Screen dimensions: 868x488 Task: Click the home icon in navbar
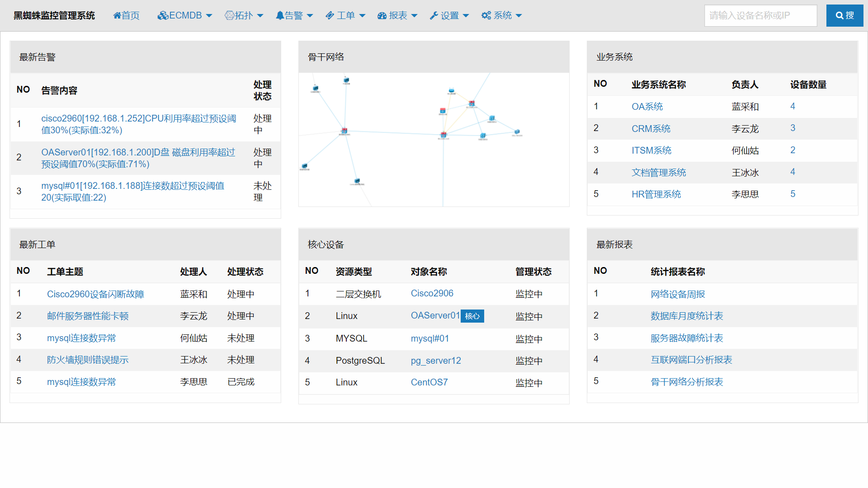pos(117,15)
